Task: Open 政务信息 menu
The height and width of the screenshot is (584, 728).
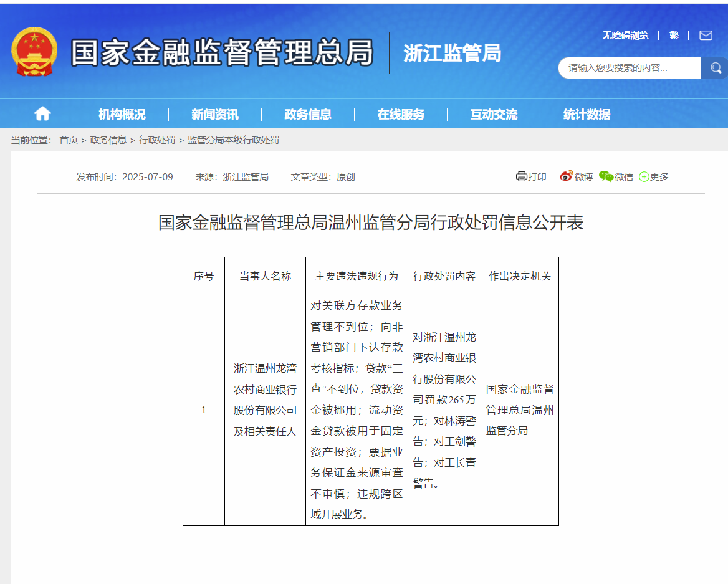Action: click(308, 114)
